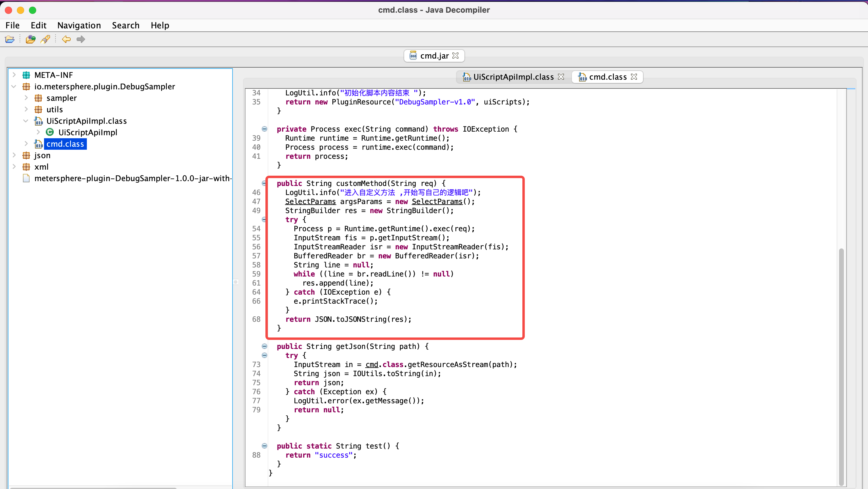This screenshot has height=489, width=868.
Task: Expand the xml package node
Action: point(14,166)
